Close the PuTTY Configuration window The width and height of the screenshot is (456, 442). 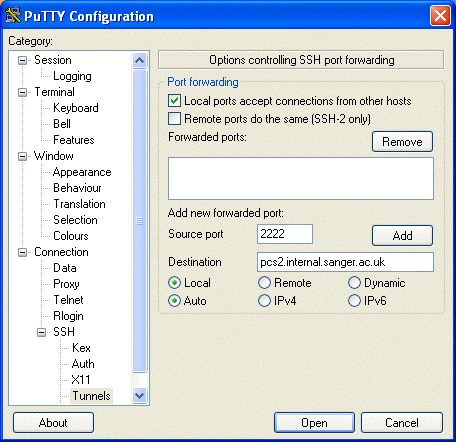[440, 15]
